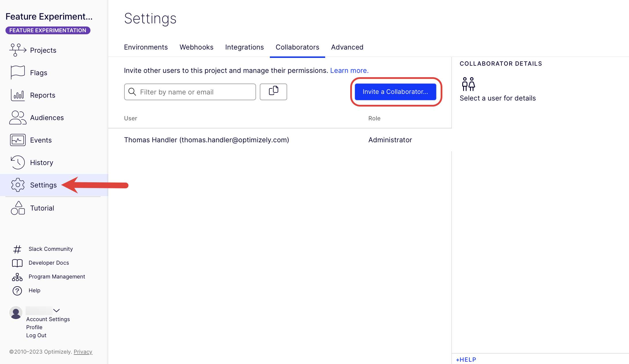Viewport: 629px width, 364px height.
Task: Open History clock icon
Action: coord(18,162)
